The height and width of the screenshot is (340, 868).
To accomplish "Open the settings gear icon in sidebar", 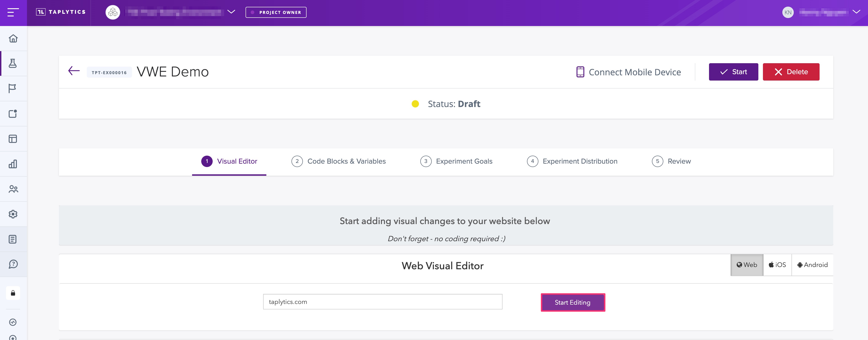I will click(x=13, y=214).
